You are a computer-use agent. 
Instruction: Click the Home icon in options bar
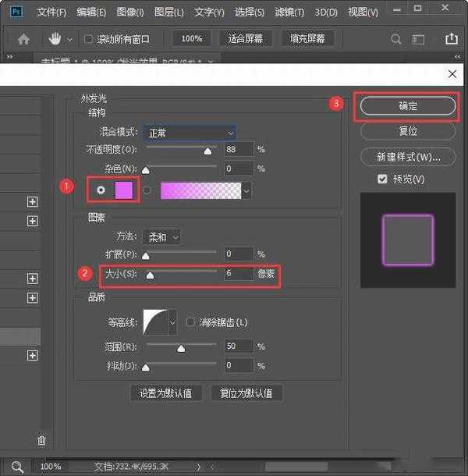23,38
